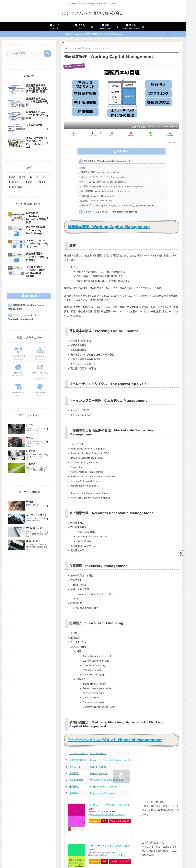
Task: Open the 知識 (Knowledge) menu item
Action: pyautogui.click(x=105, y=27)
